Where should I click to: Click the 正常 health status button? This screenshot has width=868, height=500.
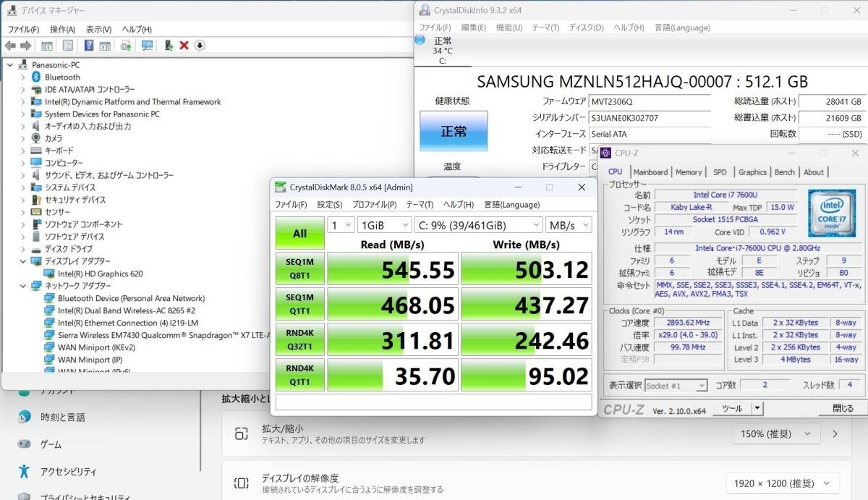[x=454, y=131]
